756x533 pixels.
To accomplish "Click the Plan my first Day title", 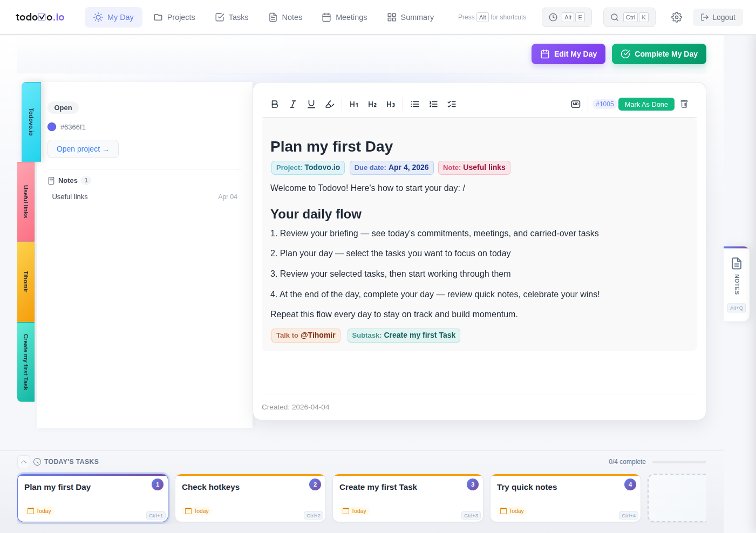I will point(331,147).
